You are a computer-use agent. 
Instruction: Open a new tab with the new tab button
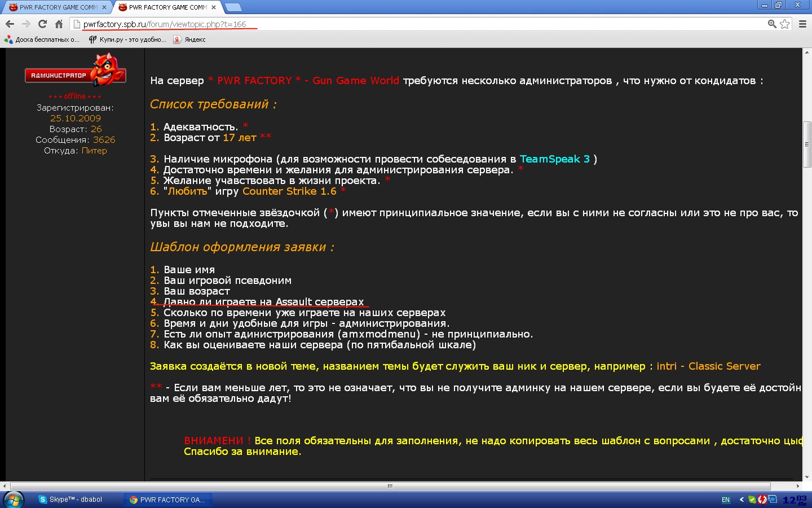(233, 7)
